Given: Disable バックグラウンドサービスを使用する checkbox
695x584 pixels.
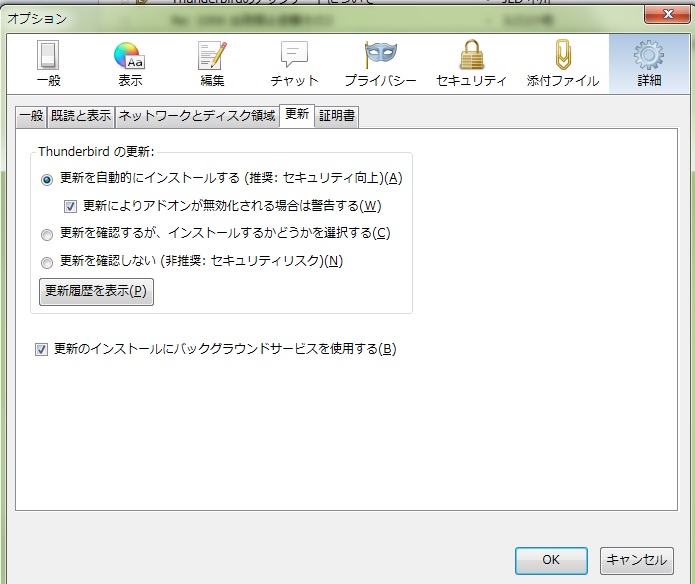Looking at the screenshot, I should [x=42, y=349].
